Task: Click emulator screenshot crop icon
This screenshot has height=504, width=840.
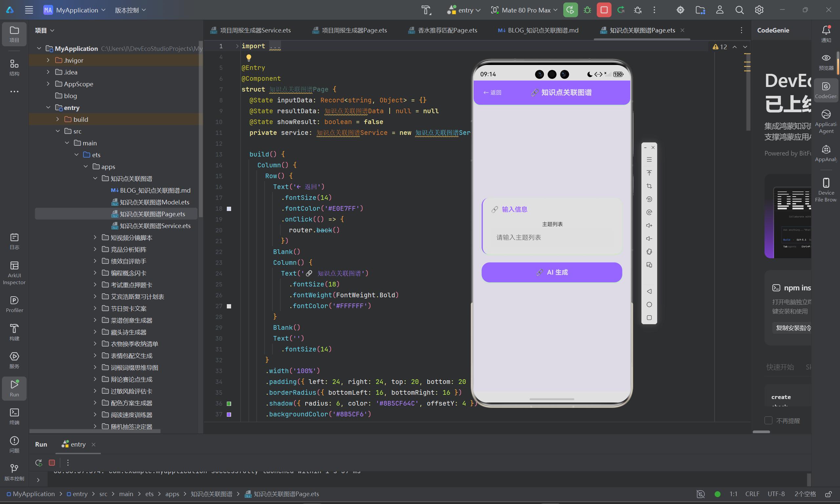Action: pyautogui.click(x=649, y=186)
